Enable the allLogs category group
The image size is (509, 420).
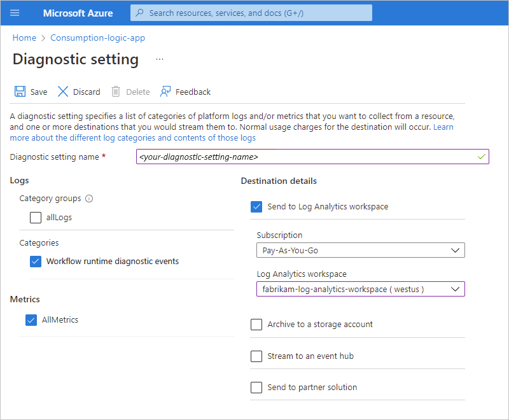coord(35,218)
